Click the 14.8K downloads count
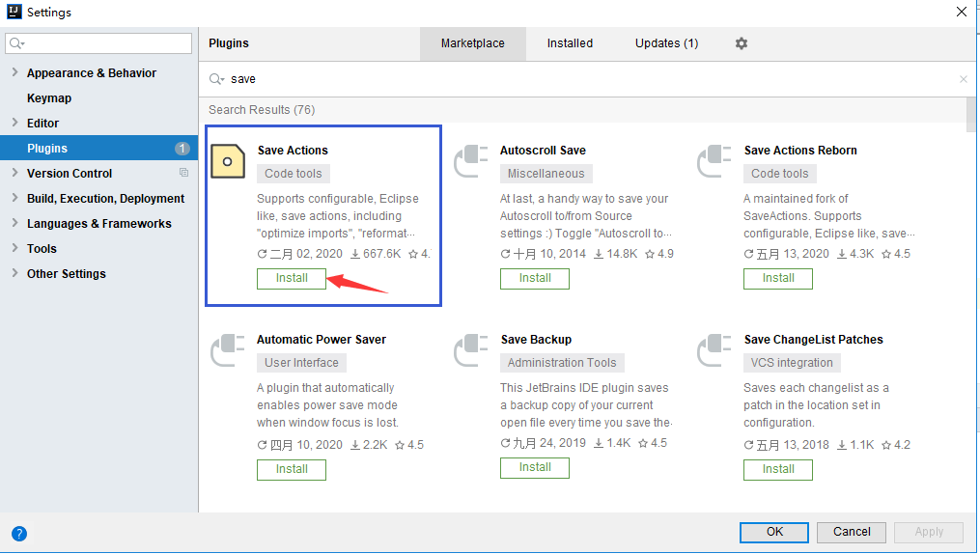The height and width of the screenshot is (554, 980). coord(616,254)
